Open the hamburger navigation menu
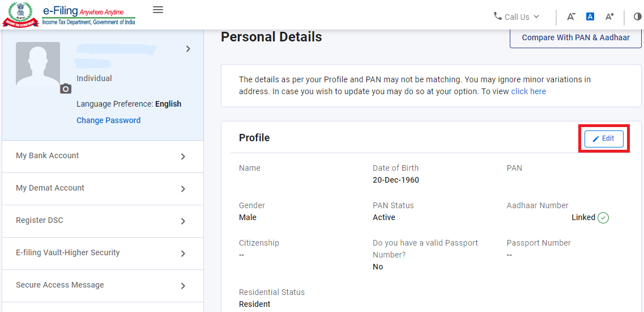Screen dimensions: 644x312 pyautogui.click(x=158, y=10)
